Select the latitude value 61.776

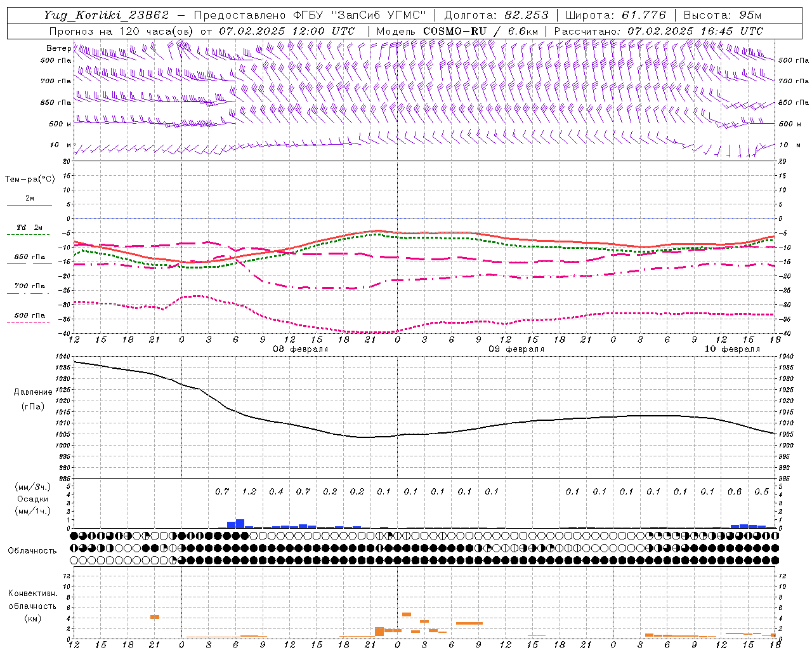[x=644, y=15]
